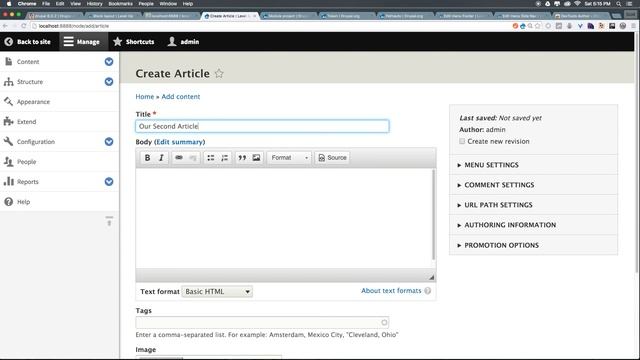640x360 pixels.
Task: Open Chrome Edit menu
Action: point(60,4)
